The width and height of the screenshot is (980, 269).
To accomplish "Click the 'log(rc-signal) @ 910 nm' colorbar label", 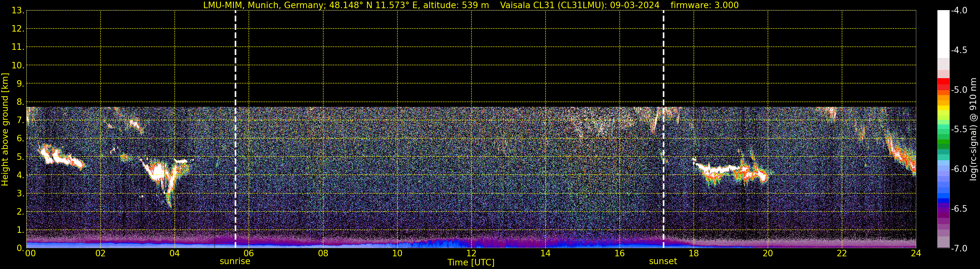I will pos(973,130).
